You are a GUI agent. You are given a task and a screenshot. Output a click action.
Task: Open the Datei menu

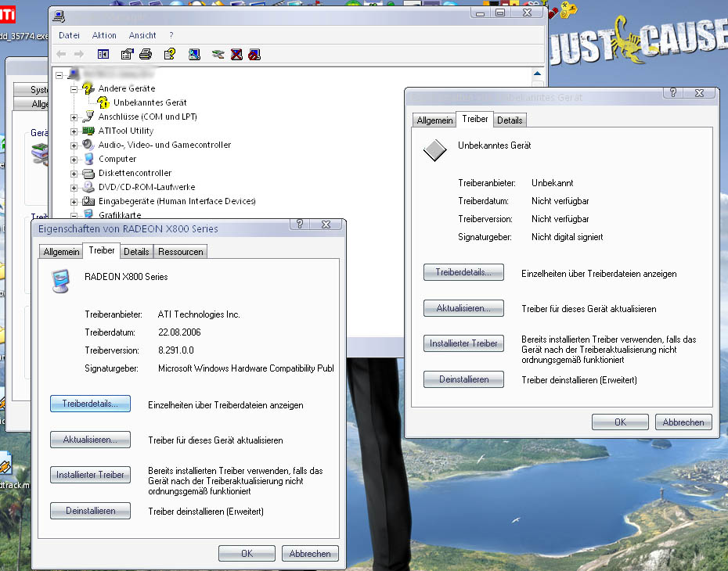coord(69,35)
